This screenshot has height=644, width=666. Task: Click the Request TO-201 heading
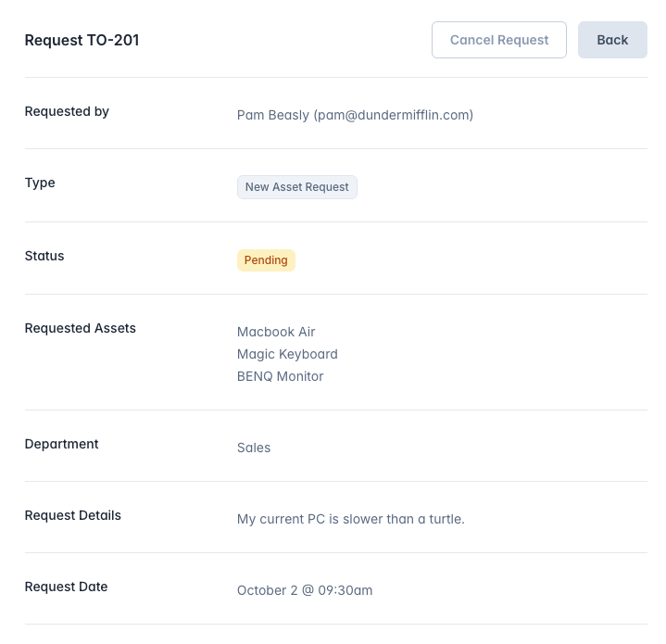tap(82, 40)
